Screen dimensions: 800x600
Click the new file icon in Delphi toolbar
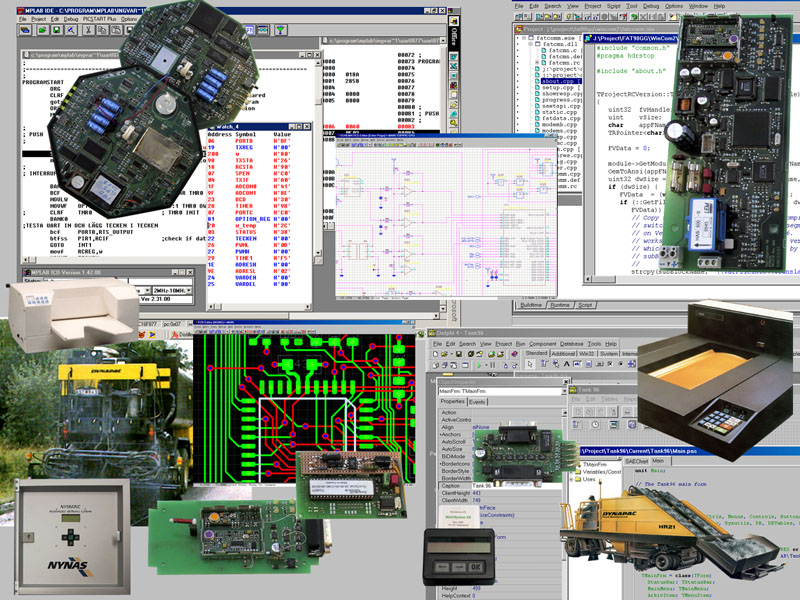435,354
